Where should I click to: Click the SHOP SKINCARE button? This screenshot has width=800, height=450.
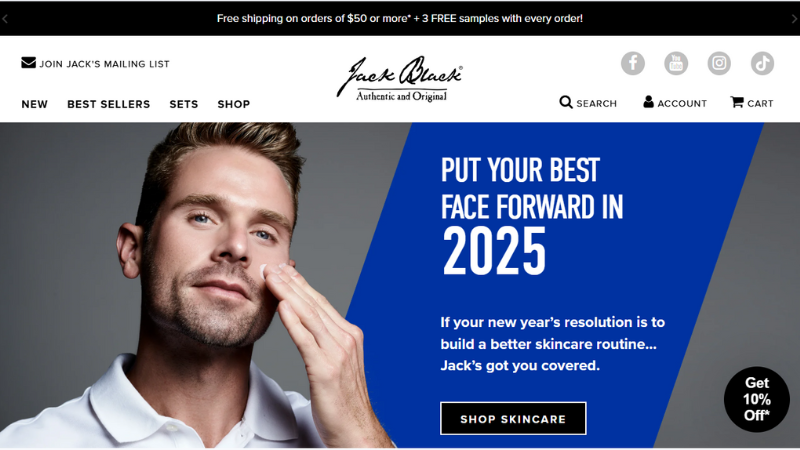(x=513, y=418)
